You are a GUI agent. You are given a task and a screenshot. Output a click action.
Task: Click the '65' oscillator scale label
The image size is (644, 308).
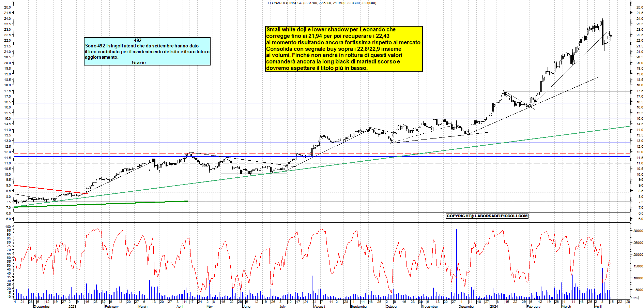pos(9,254)
